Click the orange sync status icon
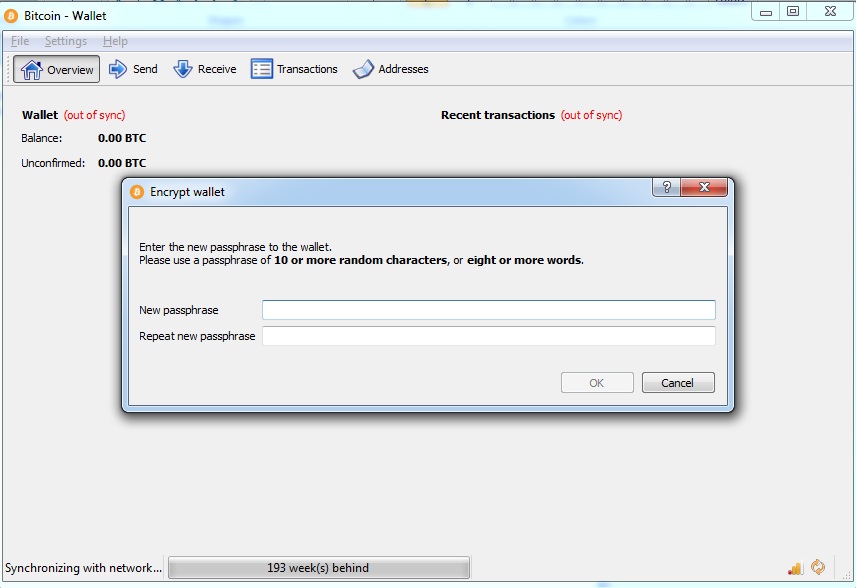 [x=818, y=567]
